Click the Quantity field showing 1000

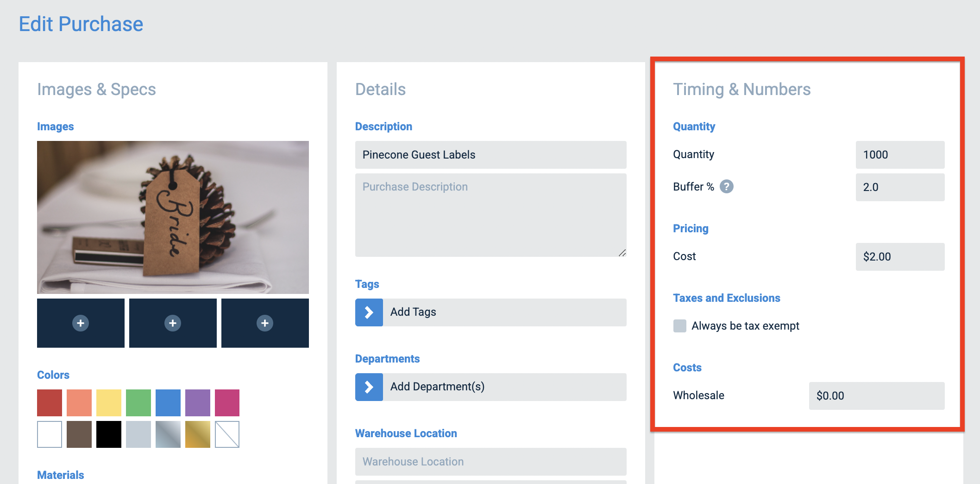[900, 155]
